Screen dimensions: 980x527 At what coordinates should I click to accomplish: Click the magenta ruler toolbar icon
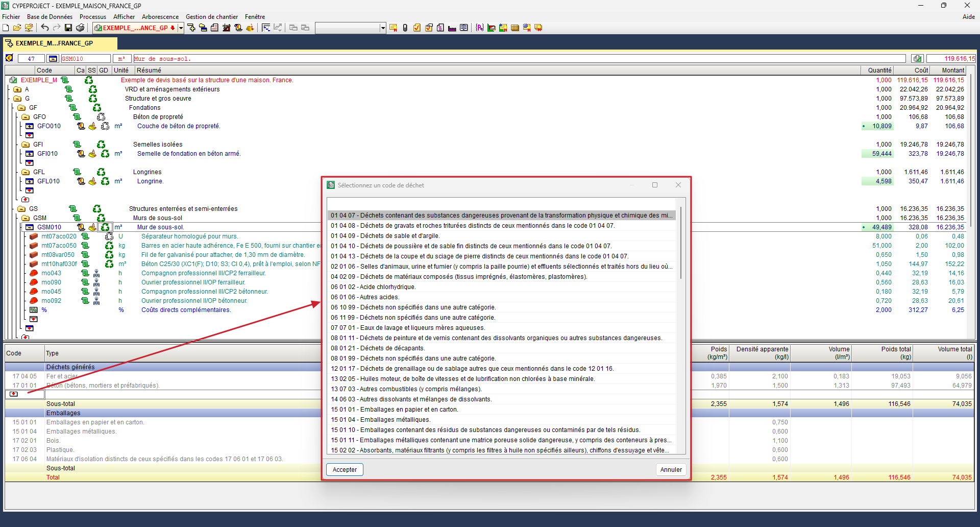click(452, 28)
